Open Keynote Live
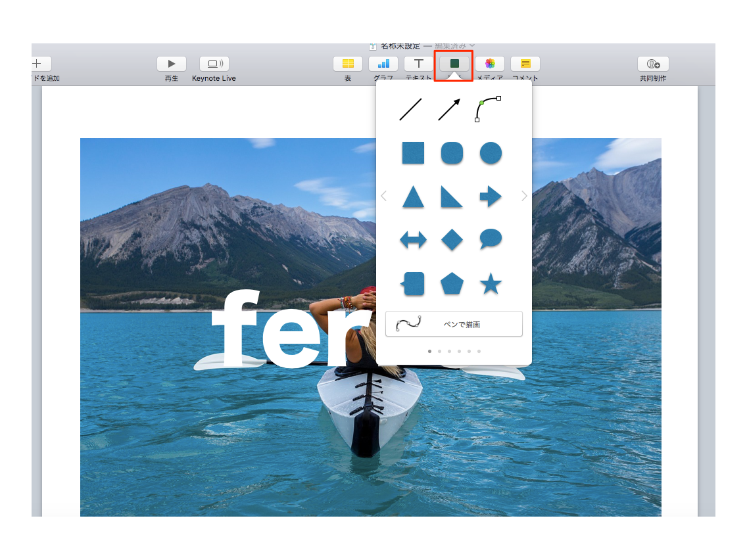747x560 pixels. tap(214, 64)
